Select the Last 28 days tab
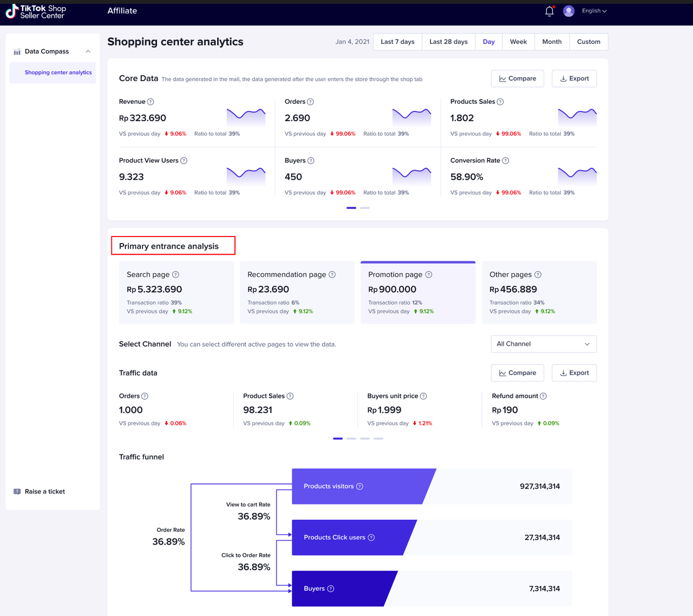The image size is (693, 616). (448, 42)
